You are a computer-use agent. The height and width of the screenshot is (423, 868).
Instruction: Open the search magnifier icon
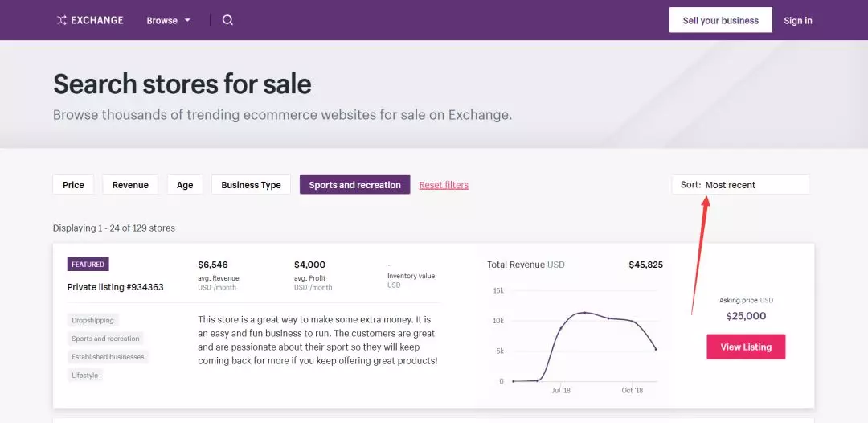(x=227, y=20)
